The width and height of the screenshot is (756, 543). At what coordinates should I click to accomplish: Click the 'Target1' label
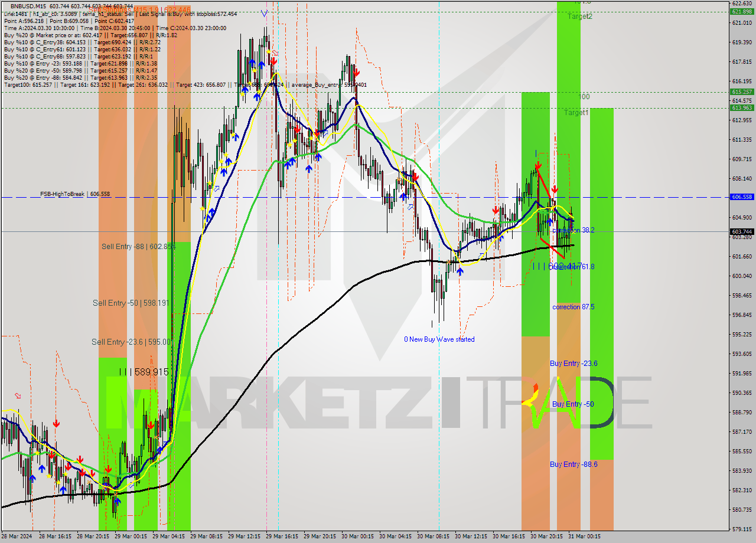tap(576, 112)
